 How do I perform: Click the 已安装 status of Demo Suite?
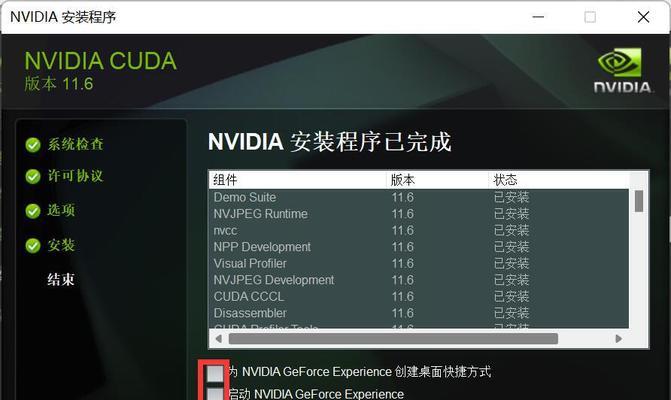pyautogui.click(x=511, y=197)
